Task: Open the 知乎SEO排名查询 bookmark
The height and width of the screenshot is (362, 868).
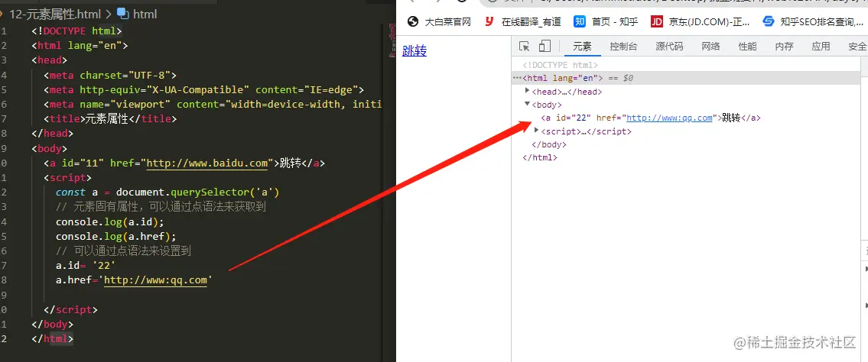Action: [x=812, y=21]
